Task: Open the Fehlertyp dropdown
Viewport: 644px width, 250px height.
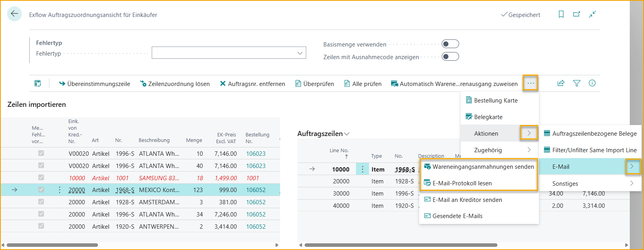Action: coord(229,53)
